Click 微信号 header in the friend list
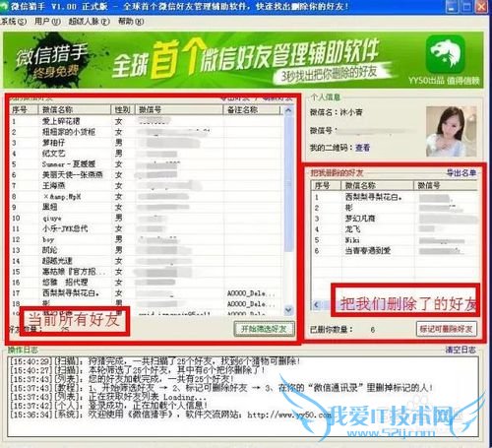 [x=179, y=109]
